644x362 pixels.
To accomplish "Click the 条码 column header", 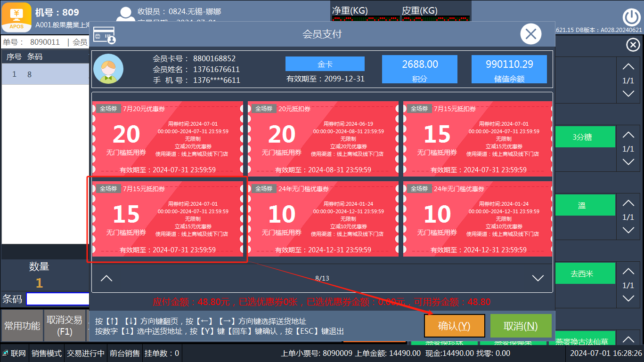I will (35, 57).
